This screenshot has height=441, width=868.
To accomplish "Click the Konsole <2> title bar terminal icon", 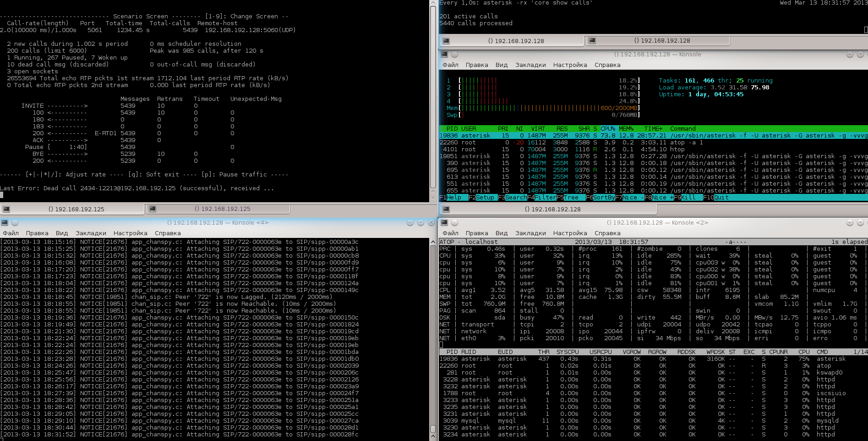I will (x=444, y=223).
